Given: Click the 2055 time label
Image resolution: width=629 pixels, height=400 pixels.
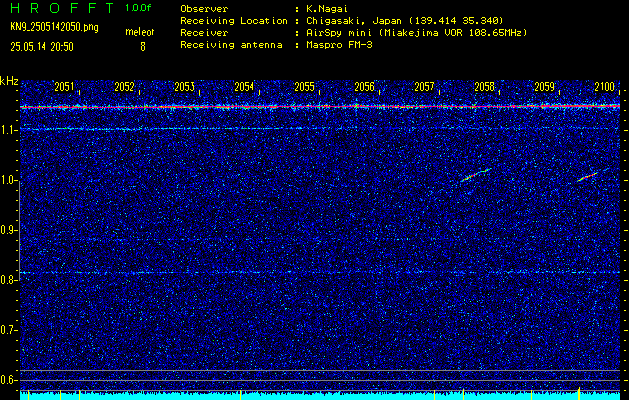Looking at the screenshot, I should tap(304, 87).
